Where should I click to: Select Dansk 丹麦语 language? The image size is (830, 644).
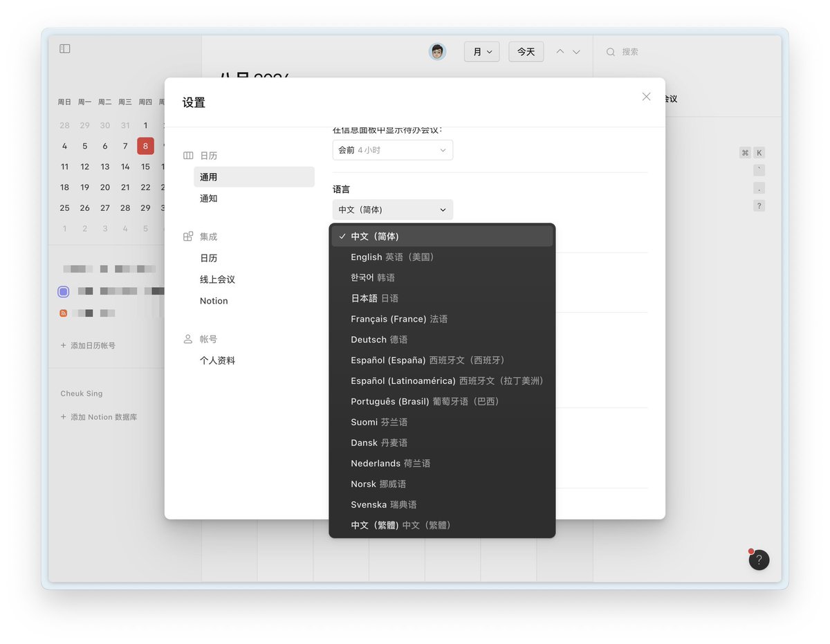(x=442, y=443)
